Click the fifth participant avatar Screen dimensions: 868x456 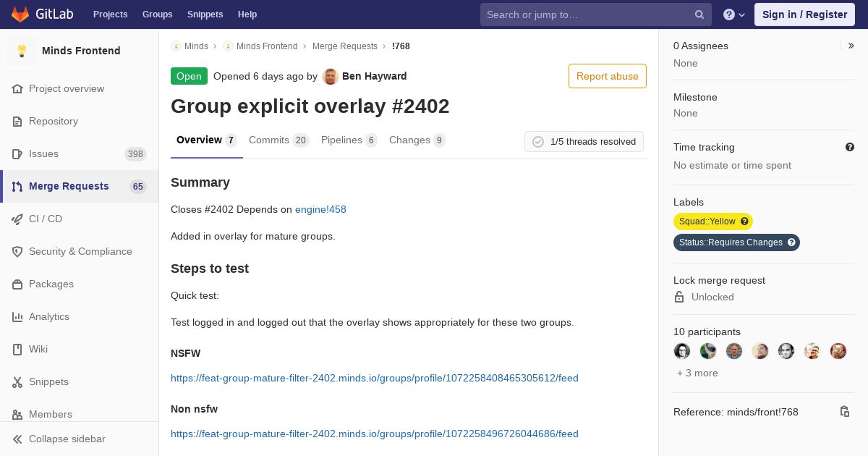pos(786,351)
